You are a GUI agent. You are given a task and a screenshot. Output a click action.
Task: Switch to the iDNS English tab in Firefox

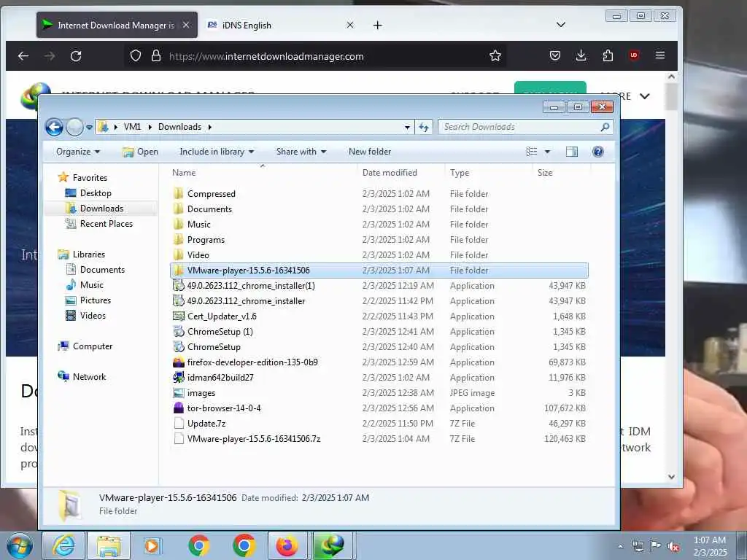(x=247, y=26)
